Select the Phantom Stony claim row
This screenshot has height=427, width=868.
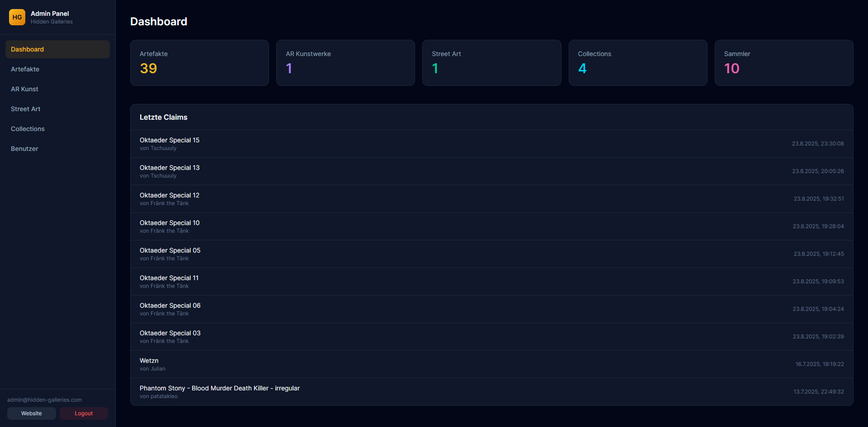point(491,392)
